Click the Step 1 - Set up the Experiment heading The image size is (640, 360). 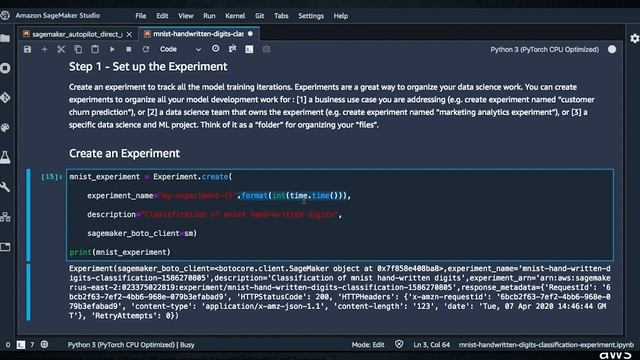coord(148,67)
